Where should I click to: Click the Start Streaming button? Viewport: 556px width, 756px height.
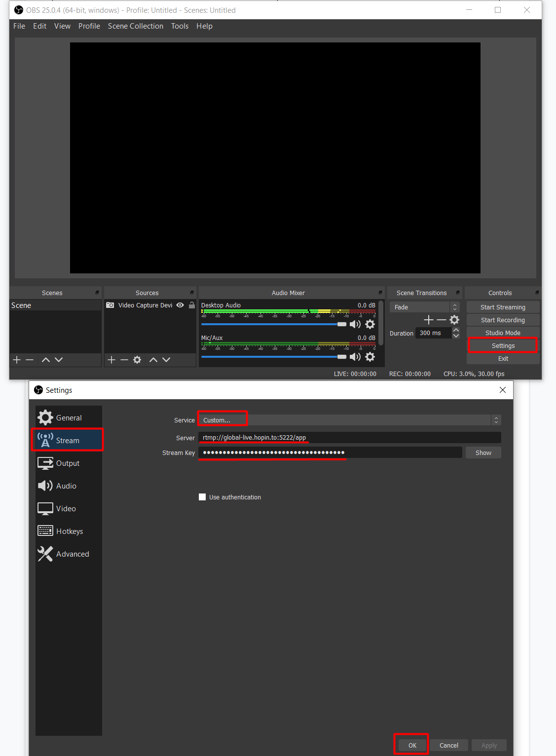pyautogui.click(x=503, y=307)
